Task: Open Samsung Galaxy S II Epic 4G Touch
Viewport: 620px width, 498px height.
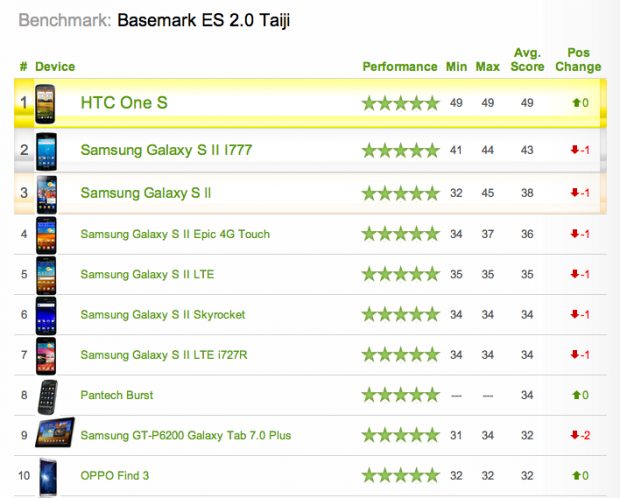Action: (x=175, y=234)
